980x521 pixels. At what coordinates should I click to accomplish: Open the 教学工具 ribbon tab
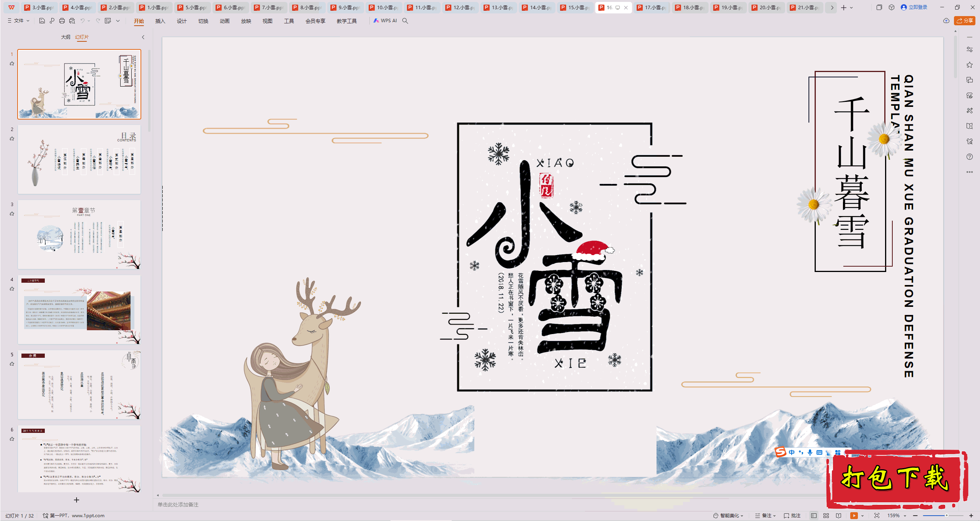pos(347,21)
